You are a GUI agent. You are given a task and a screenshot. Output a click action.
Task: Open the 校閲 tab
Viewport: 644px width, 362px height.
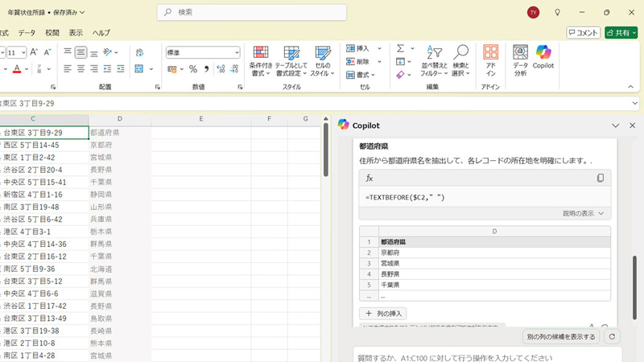pos(52,33)
